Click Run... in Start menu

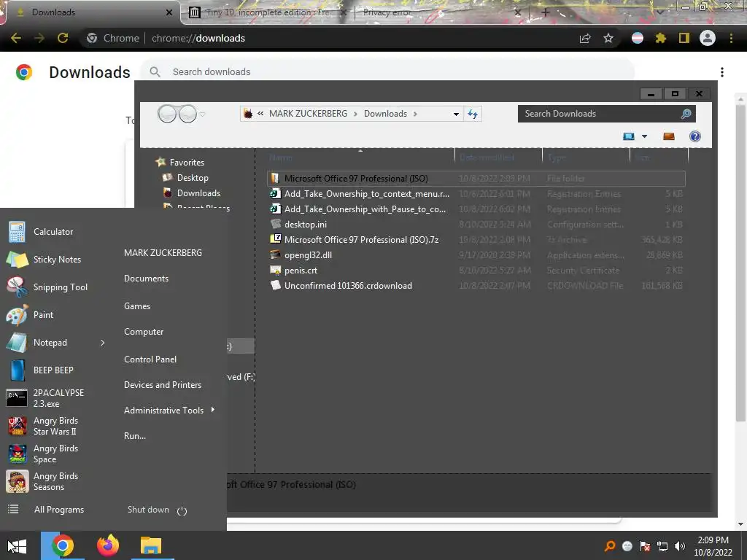point(135,436)
